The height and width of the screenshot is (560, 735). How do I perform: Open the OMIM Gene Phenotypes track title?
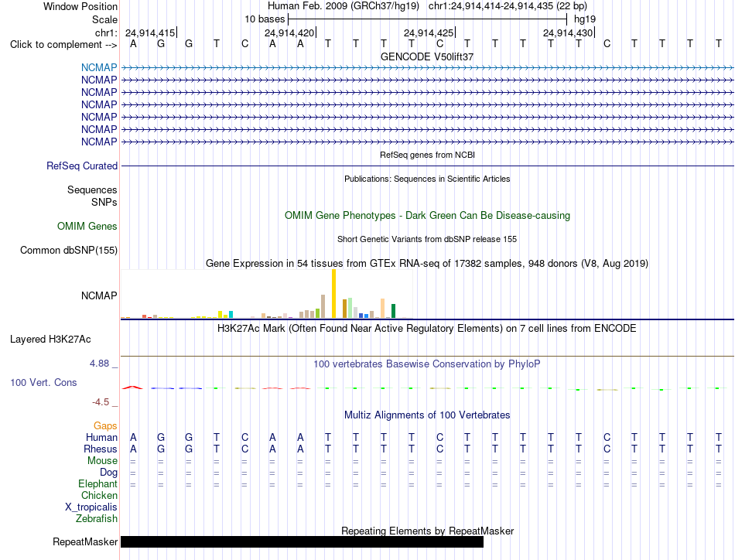[427, 216]
